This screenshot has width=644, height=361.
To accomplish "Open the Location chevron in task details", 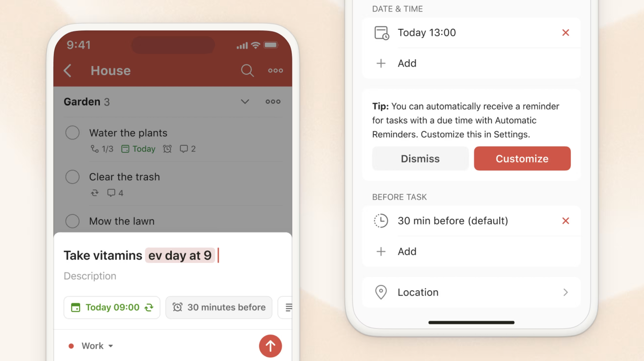I will (565, 293).
